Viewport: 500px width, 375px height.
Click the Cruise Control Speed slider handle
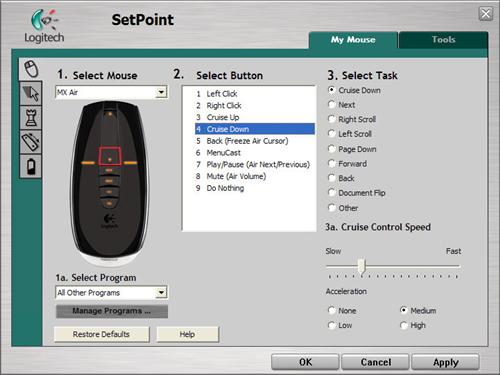tap(362, 266)
